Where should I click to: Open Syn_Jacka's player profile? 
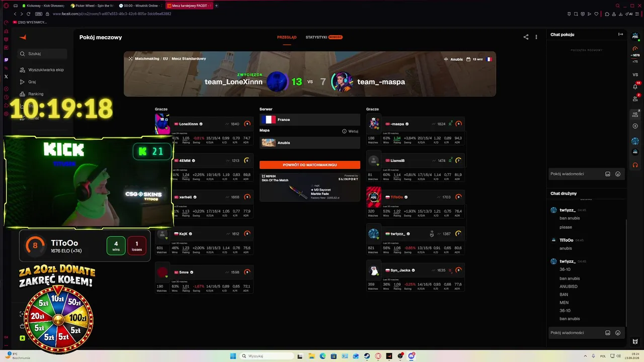tap(400, 270)
